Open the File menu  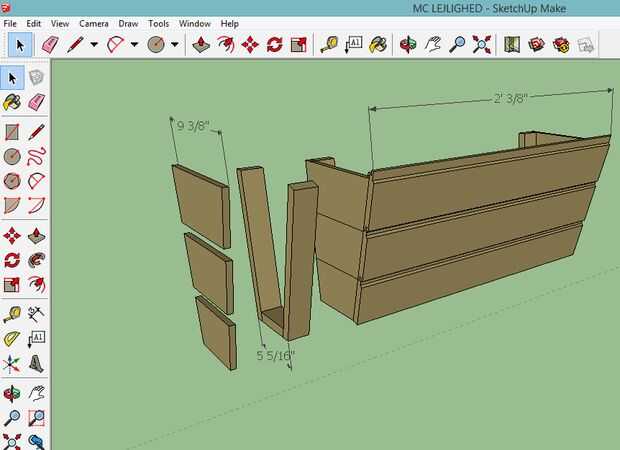pos(10,24)
